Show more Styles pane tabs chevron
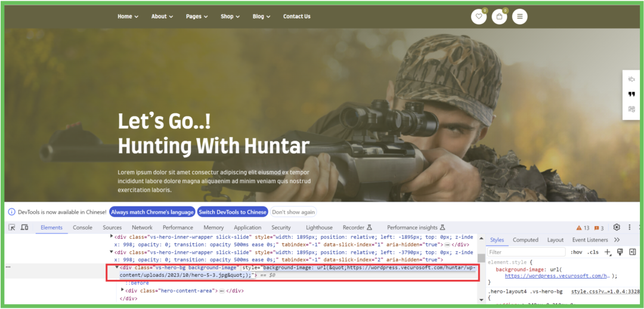Image resolution: width=644 pixels, height=309 pixels. pos(617,240)
